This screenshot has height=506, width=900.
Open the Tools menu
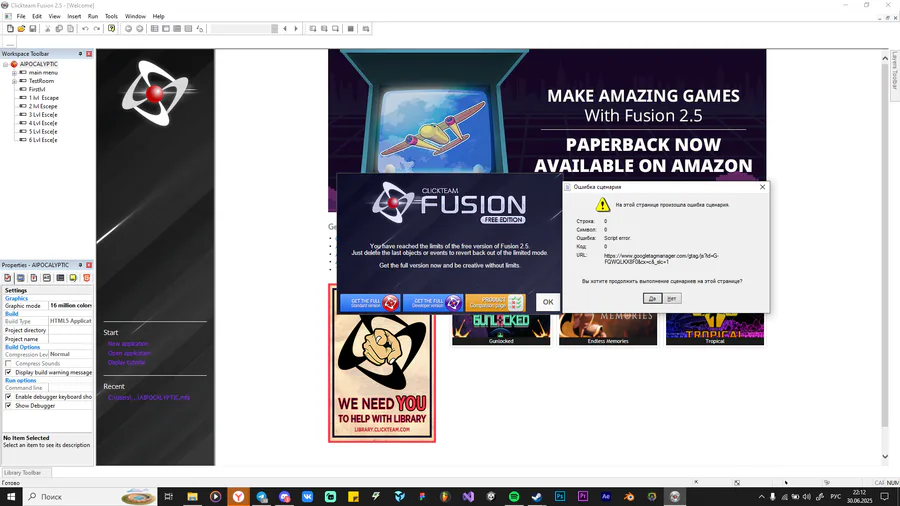111,16
